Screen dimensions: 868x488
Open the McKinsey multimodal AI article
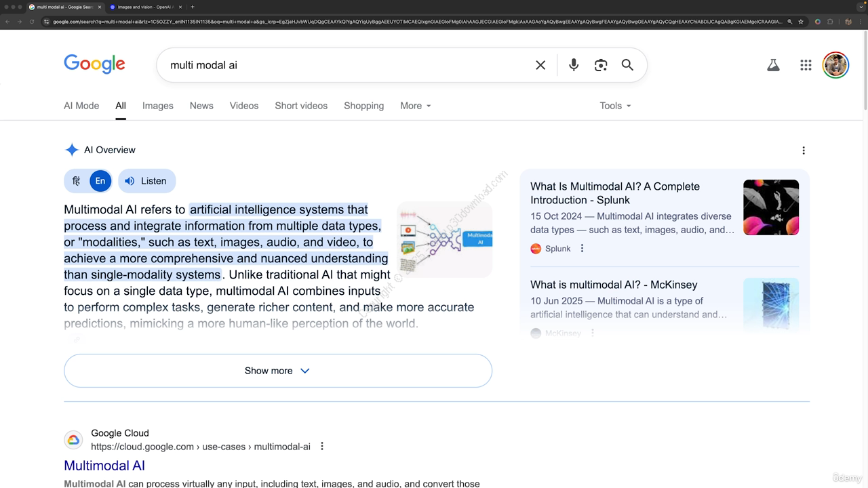coord(614,285)
